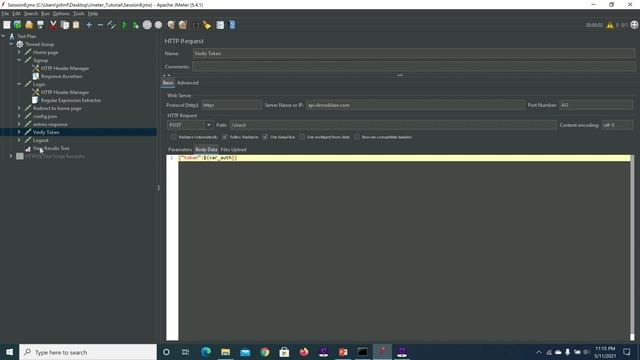Screen dimensions: 640x360
Task: Click the Open file toolbar icon
Action: (29, 25)
